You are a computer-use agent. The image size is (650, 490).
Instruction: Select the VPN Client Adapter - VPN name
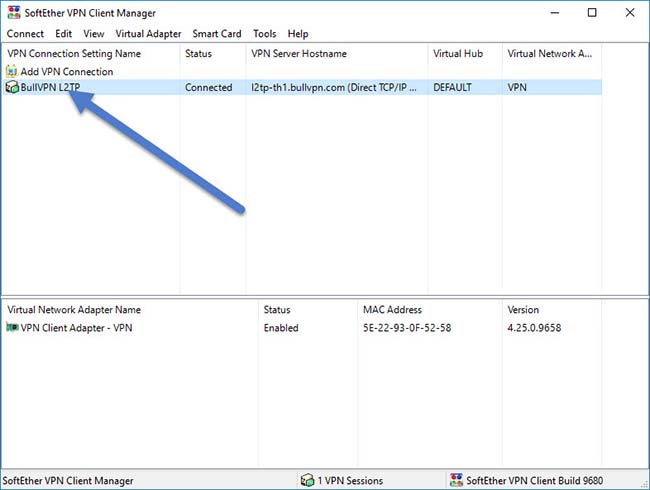coord(76,328)
